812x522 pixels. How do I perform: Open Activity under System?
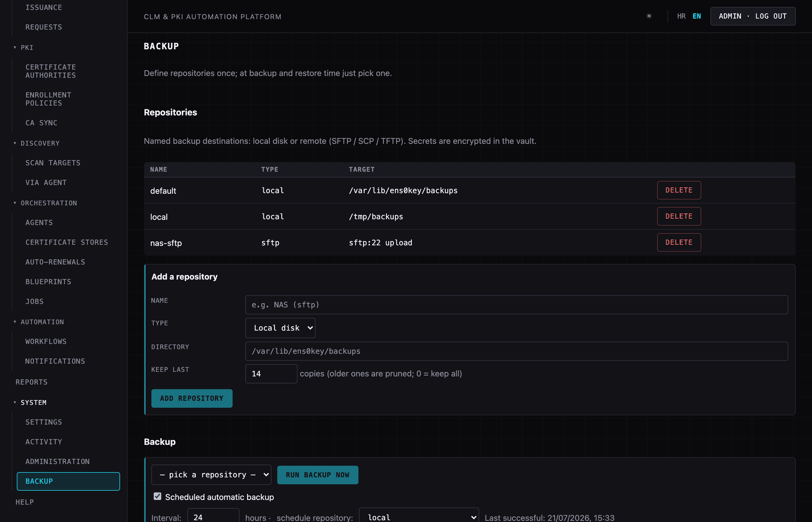pos(44,442)
